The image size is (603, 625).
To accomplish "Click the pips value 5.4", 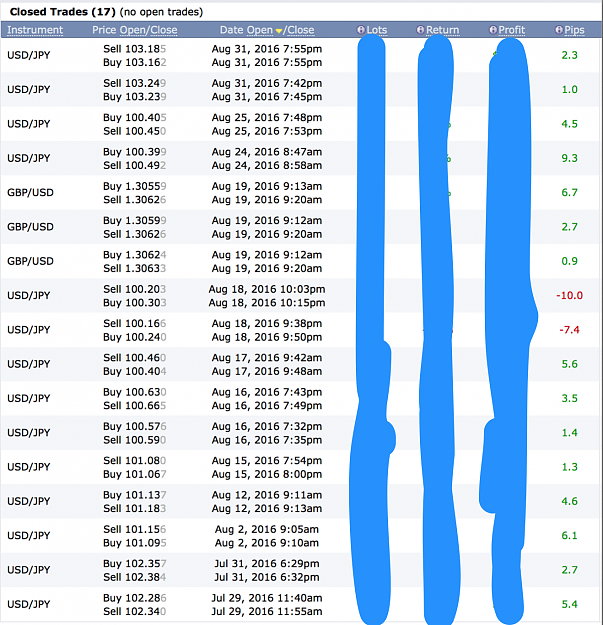I will [x=570, y=604].
